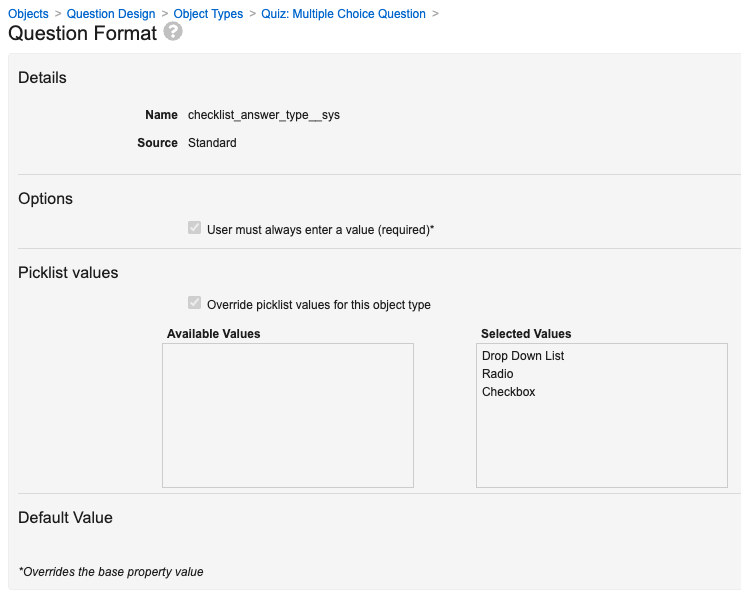741x601 pixels.
Task: Click the name value checklist_answer_type__sys
Action: point(264,115)
